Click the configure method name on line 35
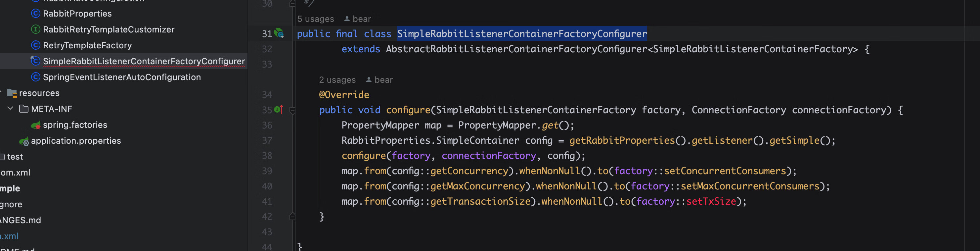The image size is (980, 251). (408, 110)
